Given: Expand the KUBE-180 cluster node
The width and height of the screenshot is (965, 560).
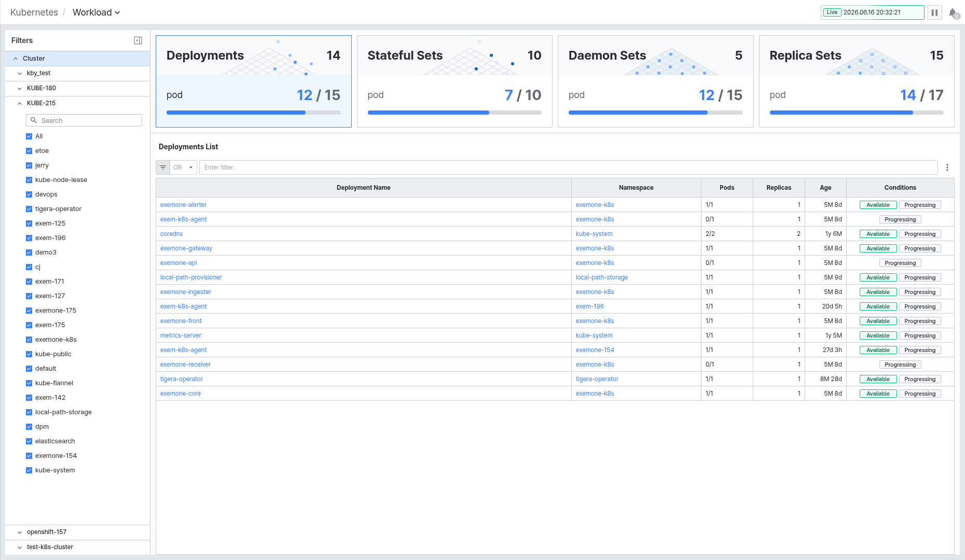Looking at the screenshot, I should (x=20, y=88).
